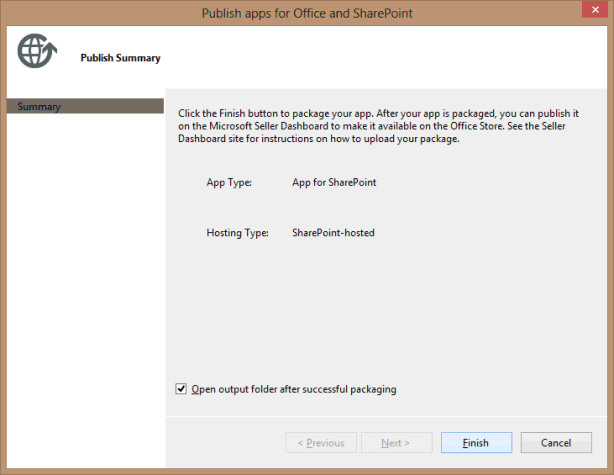
Task: Click the 'App for SharePoint' value
Action: (334, 183)
